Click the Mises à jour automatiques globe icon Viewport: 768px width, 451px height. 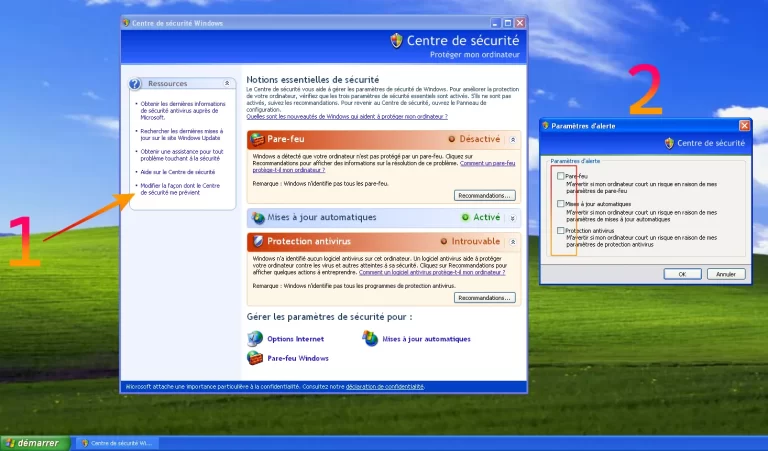tap(258, 218)
